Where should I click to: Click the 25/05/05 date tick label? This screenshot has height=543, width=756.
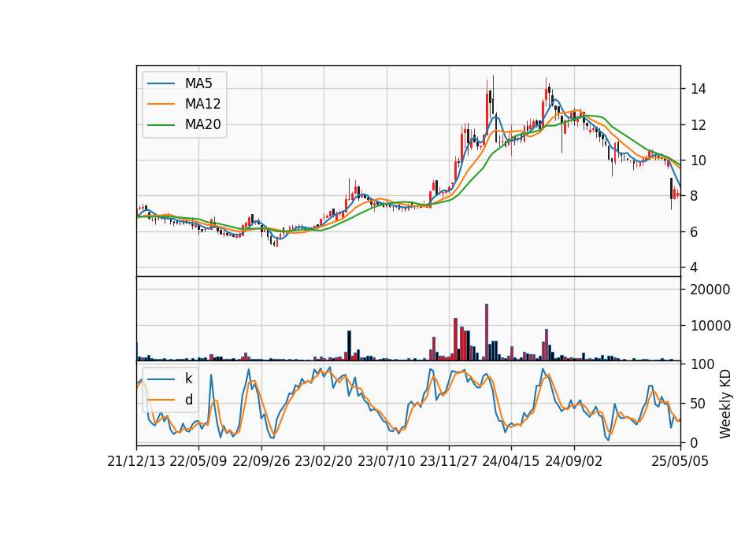click(x=680, y=461)
